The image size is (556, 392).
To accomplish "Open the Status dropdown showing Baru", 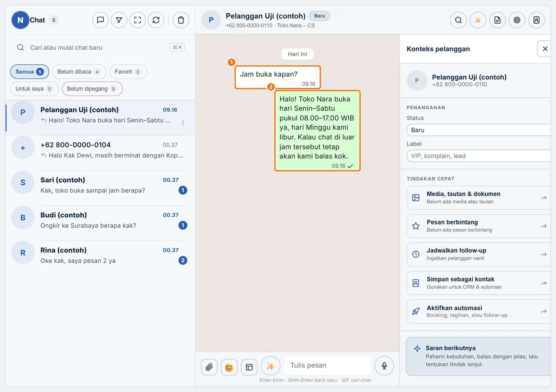I will coord(479,130).
